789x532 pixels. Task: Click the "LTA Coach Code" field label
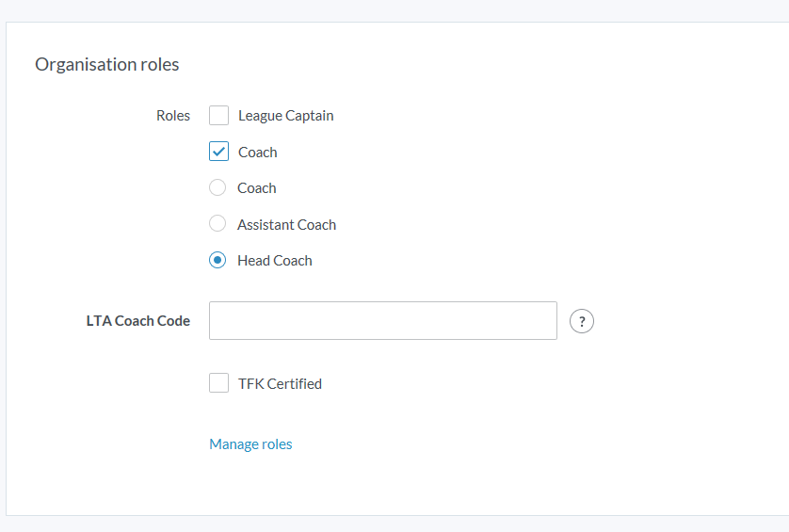click(137, 321)
